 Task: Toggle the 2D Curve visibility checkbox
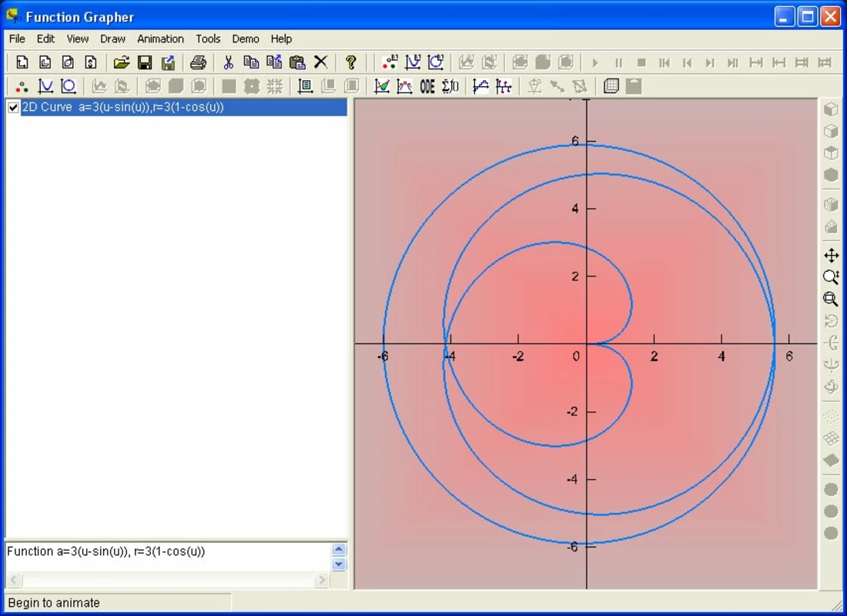coord(14,108)
